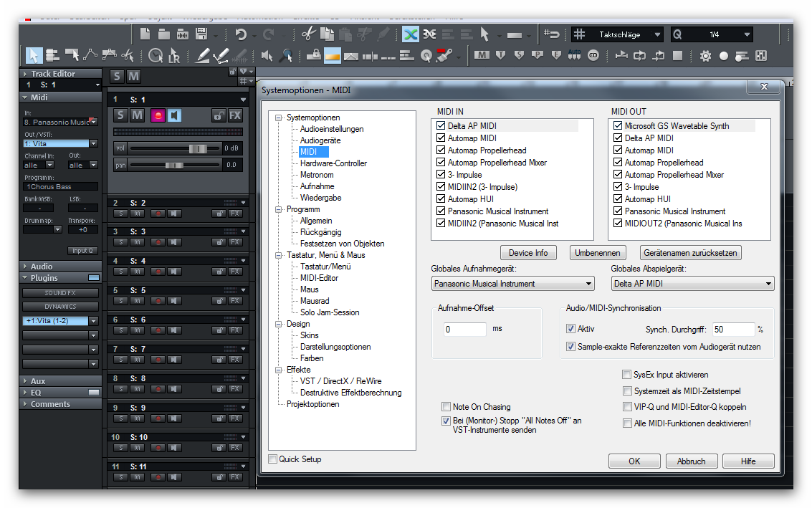The image size is (812, 508).
Task: Select VST / DirectX / ReWire entry
Action: (340, 381)
